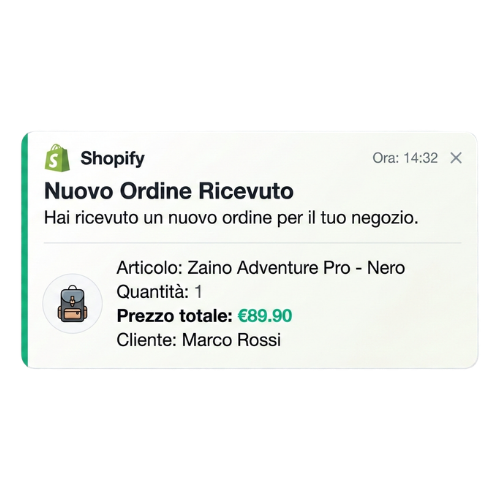This screenshot has height=500, width=500.
Task: Click the Ora: 14:32 timestamp
Action: pyautogui.click(x=405, y=158)
